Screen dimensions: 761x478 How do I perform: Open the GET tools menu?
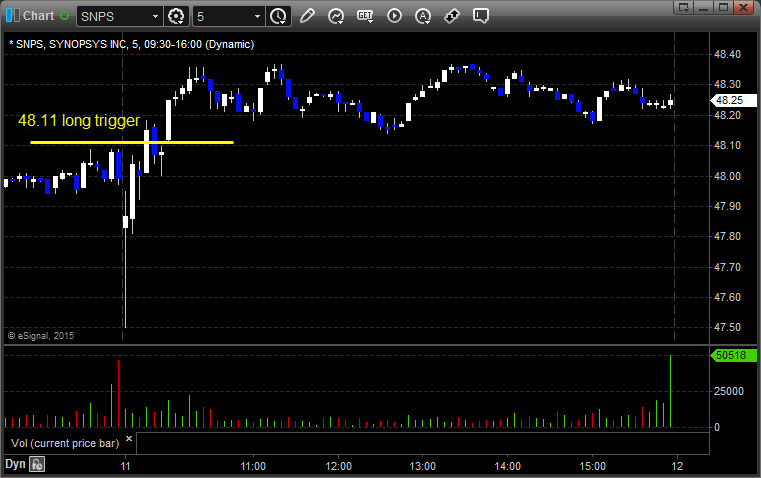365,16
